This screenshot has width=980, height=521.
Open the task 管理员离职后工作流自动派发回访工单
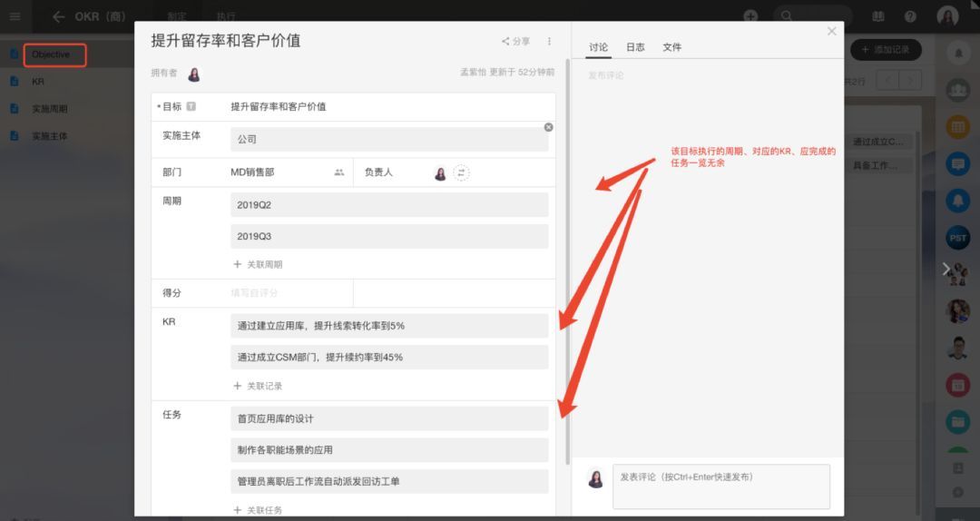(389, 482)
